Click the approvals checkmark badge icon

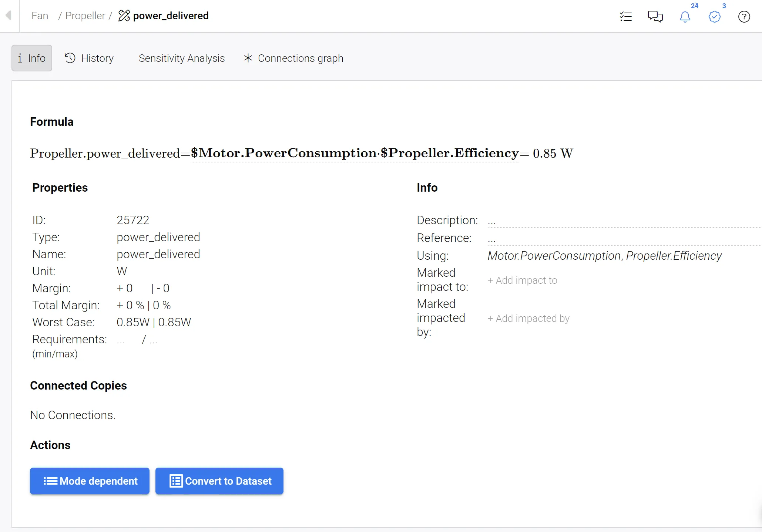pyautogui.click(x=714, y=17)
